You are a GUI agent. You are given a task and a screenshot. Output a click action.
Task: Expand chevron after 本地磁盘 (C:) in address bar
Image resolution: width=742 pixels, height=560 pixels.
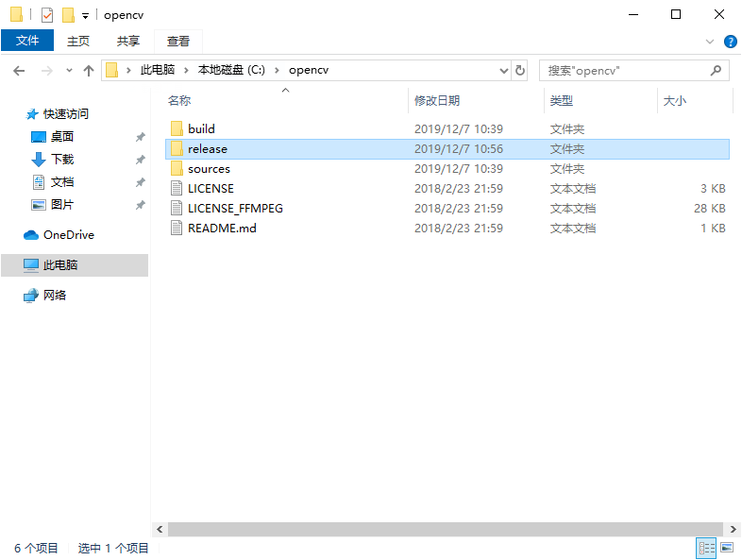coord(277,71)
